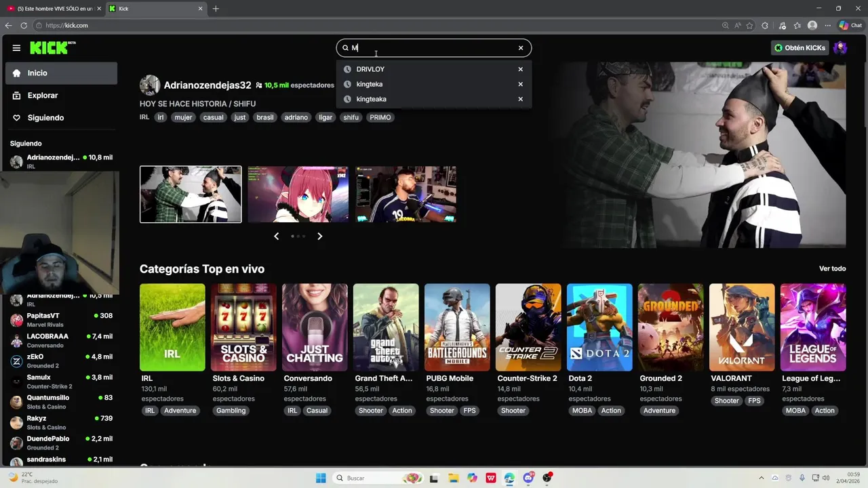
Task: Click the KICK logo
Action: tap(52, 47)
